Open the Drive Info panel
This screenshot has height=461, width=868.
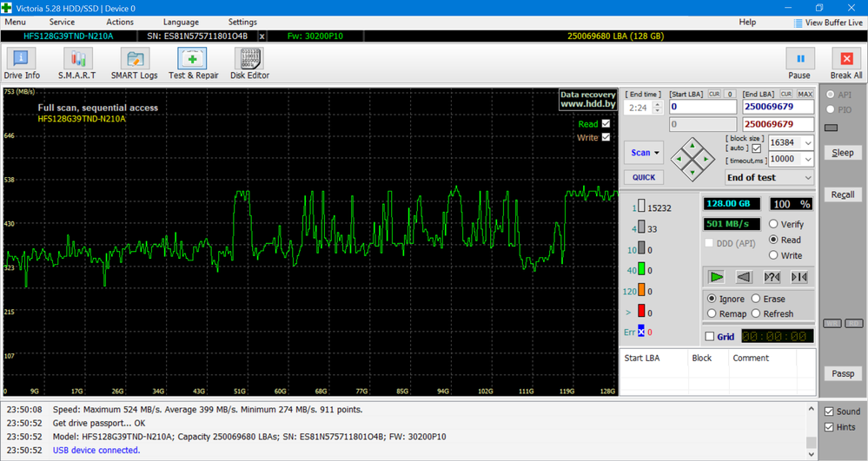coord(21,64)
